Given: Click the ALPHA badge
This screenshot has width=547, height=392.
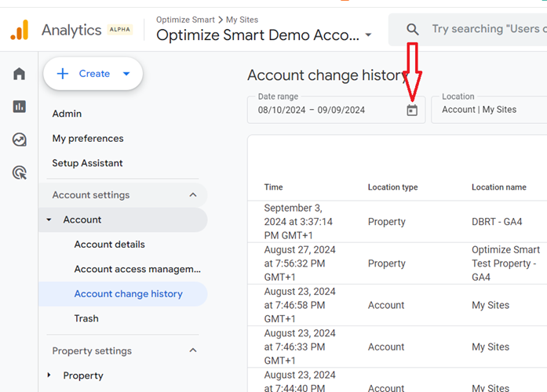Looking at the screenshot, I should tap(119, 30).
